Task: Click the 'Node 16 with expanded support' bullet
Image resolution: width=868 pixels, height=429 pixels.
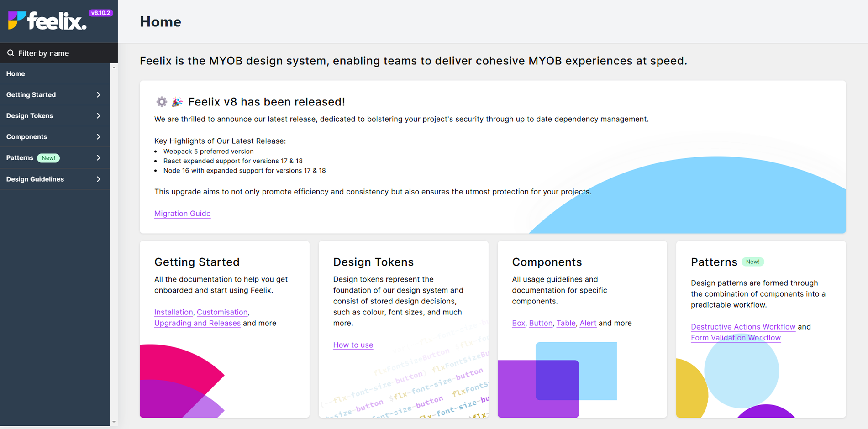Action: click(245, 171)
